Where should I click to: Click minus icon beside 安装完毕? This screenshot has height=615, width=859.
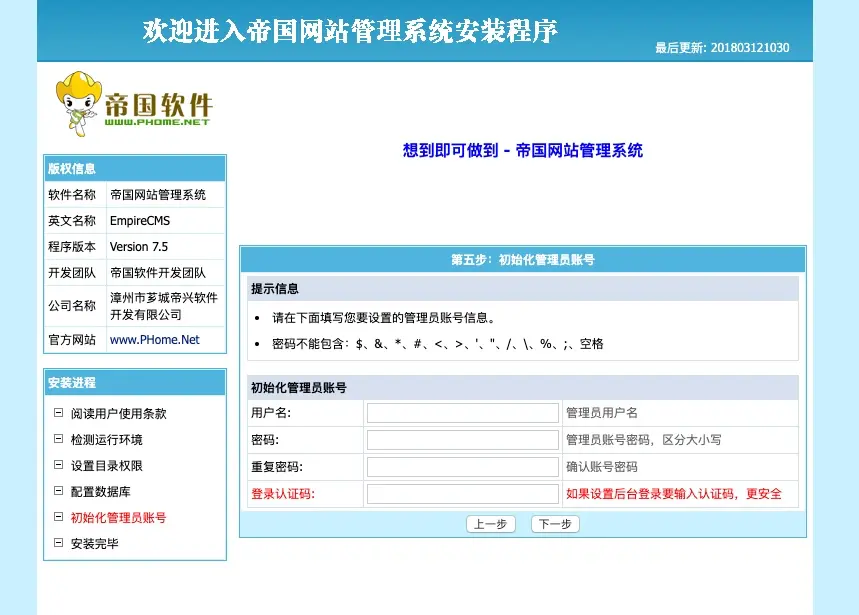click(58, 543)
